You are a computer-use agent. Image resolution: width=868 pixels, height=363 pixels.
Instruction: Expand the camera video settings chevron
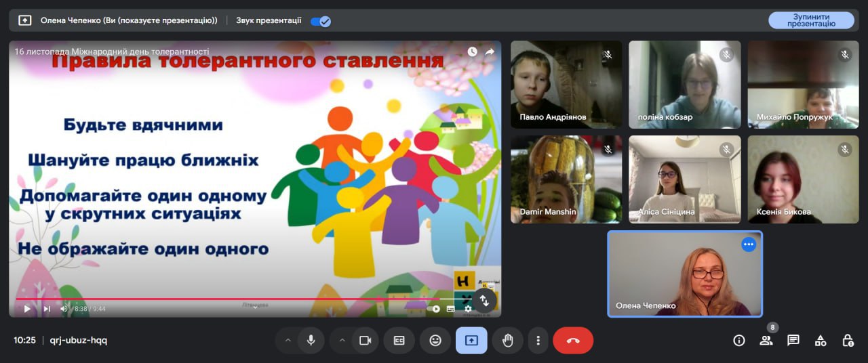point(342,341)
